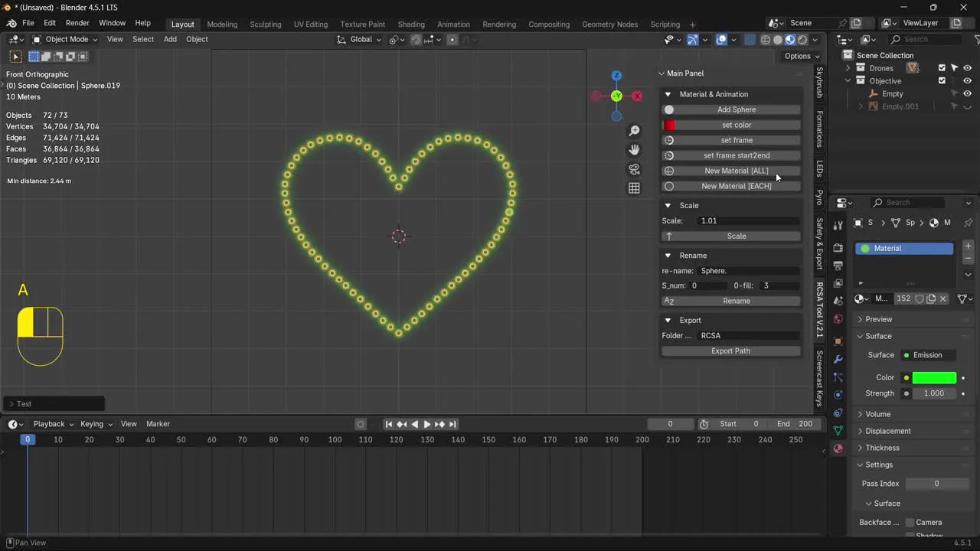Hide Empty object with eye icon
The image size is (980, 551).
pos(967,93)
